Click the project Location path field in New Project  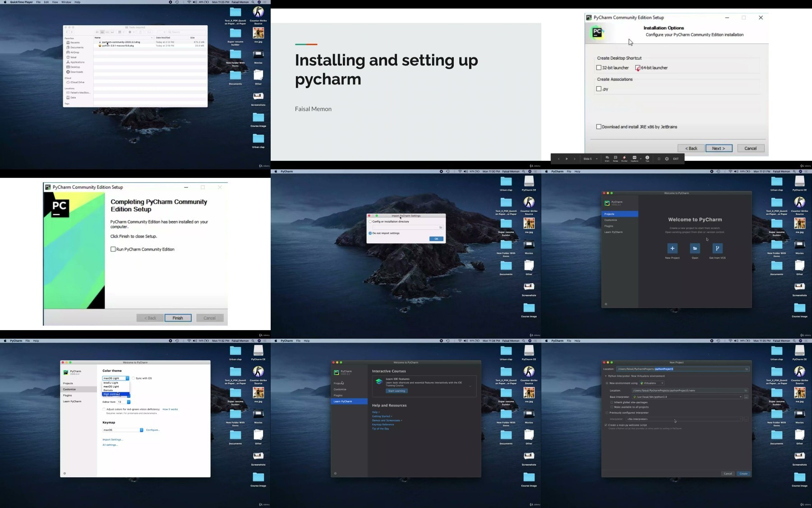click(683, 369)
